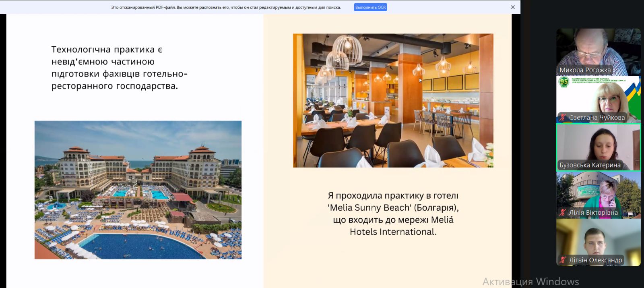Click the restaurant interior photo
The height and width of the screenshot is (288, 644).
click(x=393, y=100)
